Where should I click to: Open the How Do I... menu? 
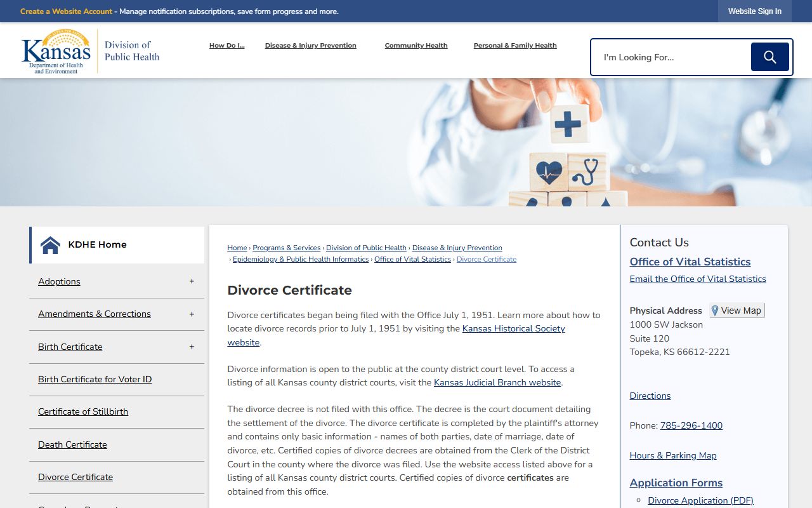coord(226,46)
